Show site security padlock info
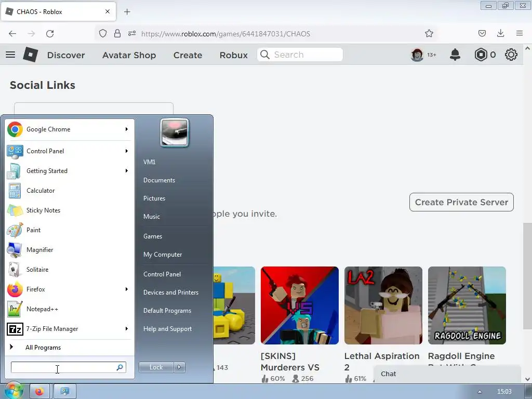The image size is (532, 399). pos(117,33)
